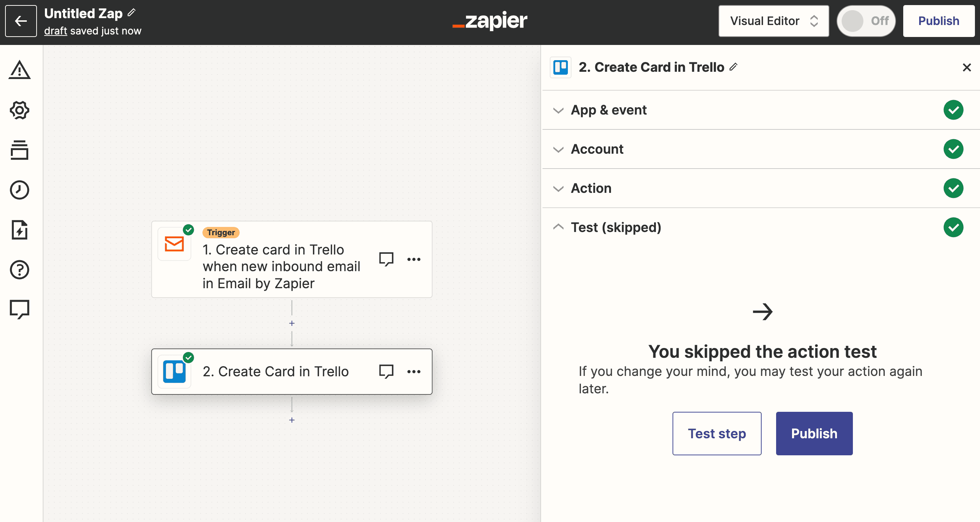Rename step using pencil icon in panel header

[x=733, y=67]
